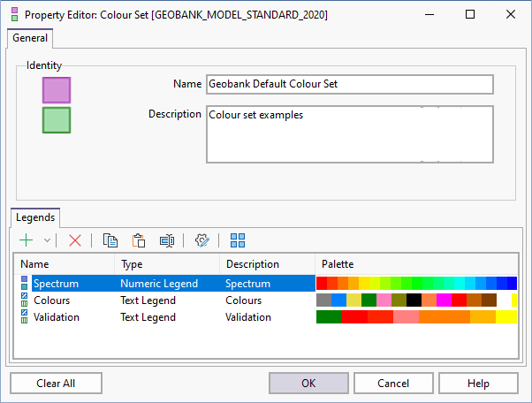
Task: Click the Name input field
Action: [350, 84]
